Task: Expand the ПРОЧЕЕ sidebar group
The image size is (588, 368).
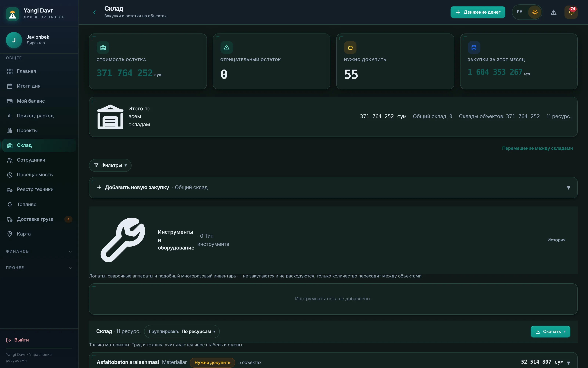Action: click(x=39, y=268)
